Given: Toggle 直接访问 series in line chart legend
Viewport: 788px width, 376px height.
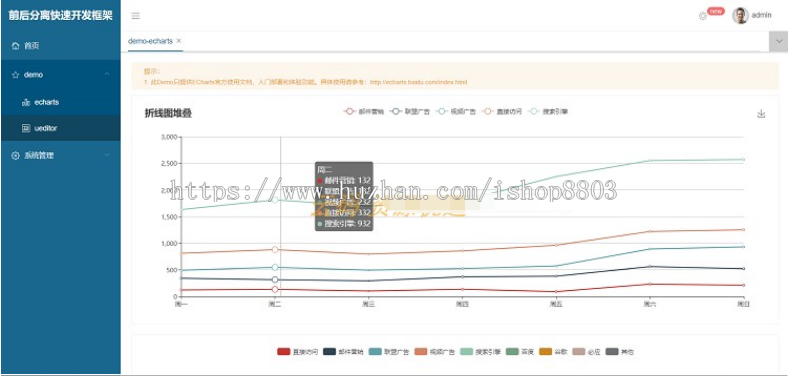Looking at the screenshot, I should [502, 111].
